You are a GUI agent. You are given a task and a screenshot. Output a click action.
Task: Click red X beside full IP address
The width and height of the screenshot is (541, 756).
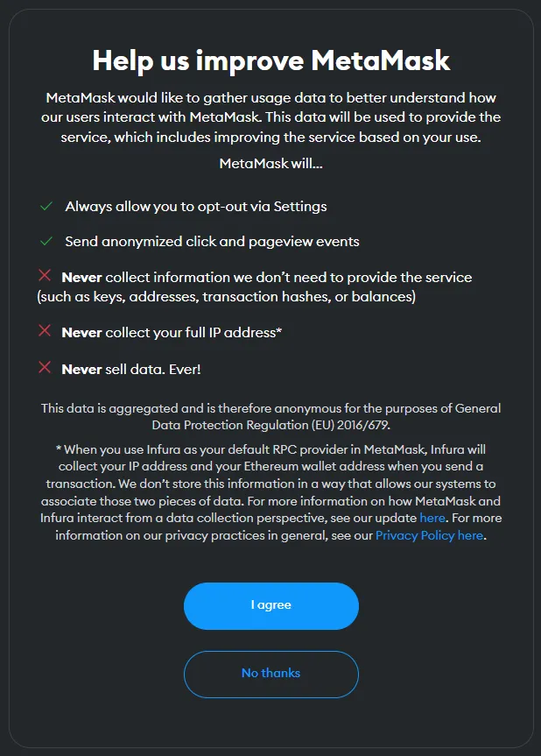45,331
